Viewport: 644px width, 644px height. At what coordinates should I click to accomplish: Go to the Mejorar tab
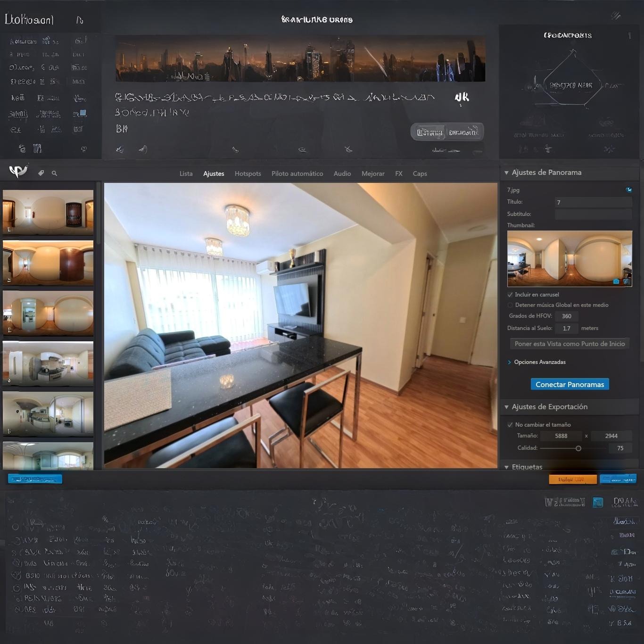coord(373,173)
